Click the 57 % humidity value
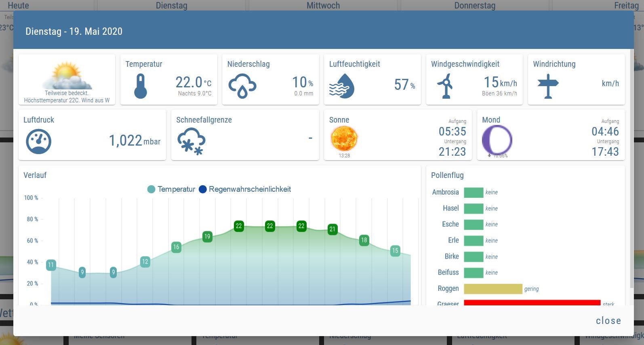Viewport: 644px width, 345px height. pyautogui.click(x=404, y=85)
